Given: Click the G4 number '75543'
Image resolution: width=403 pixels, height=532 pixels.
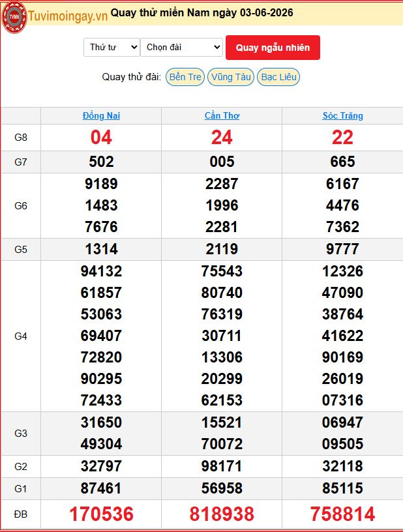Looking at the screenshot, I should pyautogui.click(x=222, y=271).
